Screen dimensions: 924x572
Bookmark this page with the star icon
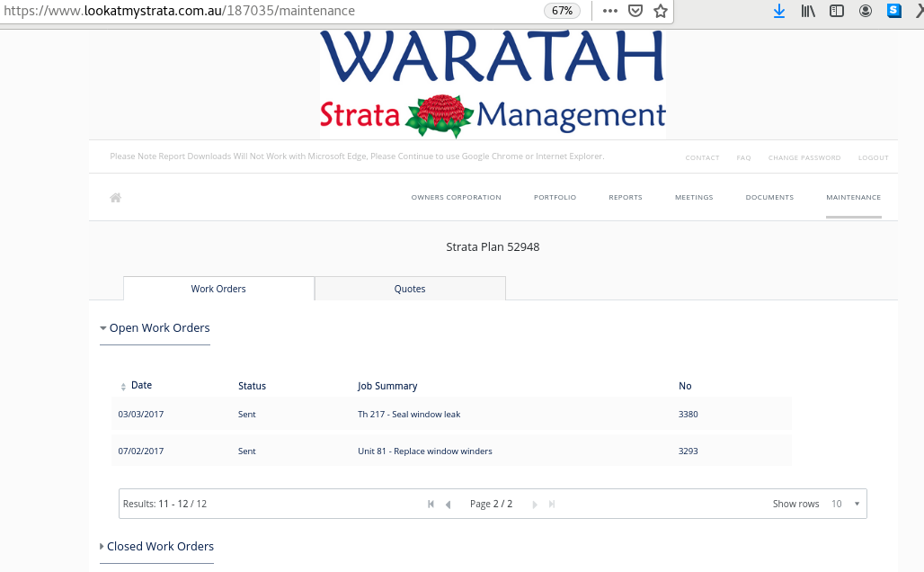click(661, 11)
